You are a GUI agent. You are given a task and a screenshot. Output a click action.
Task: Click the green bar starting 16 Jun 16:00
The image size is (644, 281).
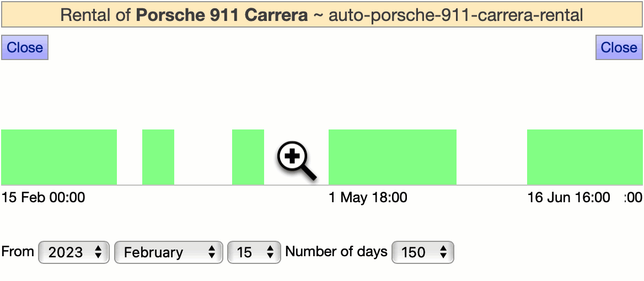point(584,157)
